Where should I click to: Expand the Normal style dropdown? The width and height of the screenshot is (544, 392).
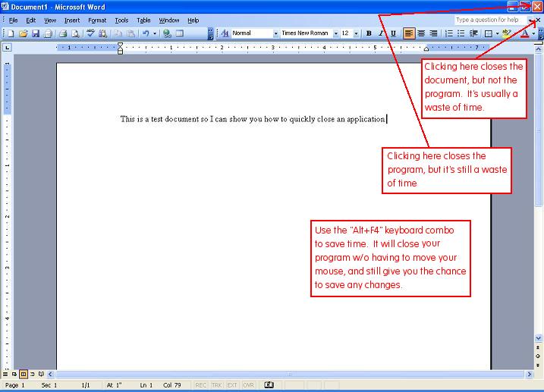(275, 33)
